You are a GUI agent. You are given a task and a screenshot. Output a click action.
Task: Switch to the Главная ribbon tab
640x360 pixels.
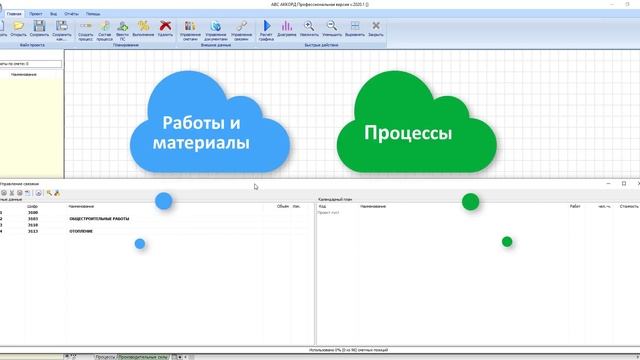pyautogui.click(x=14, y=14)
